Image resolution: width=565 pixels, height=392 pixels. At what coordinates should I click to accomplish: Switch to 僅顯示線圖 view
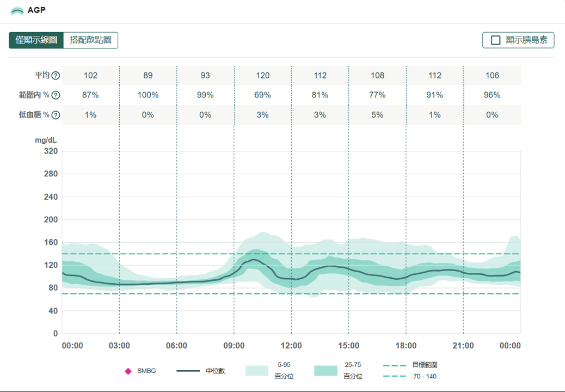click(36, 40)
